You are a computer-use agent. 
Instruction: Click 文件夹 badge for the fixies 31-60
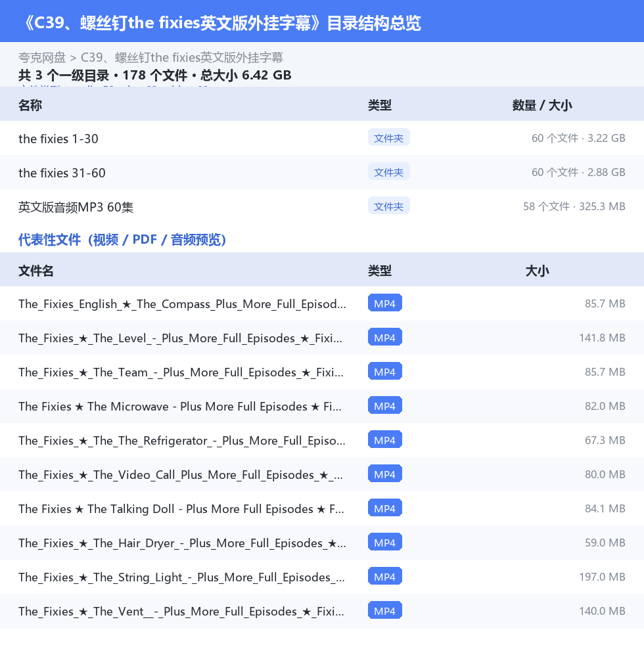[x=388, y=171]
